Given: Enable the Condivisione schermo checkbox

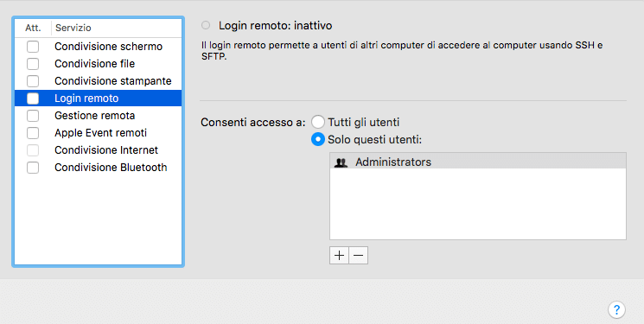Looking at the screenshot, I should [x=33, y=47].
